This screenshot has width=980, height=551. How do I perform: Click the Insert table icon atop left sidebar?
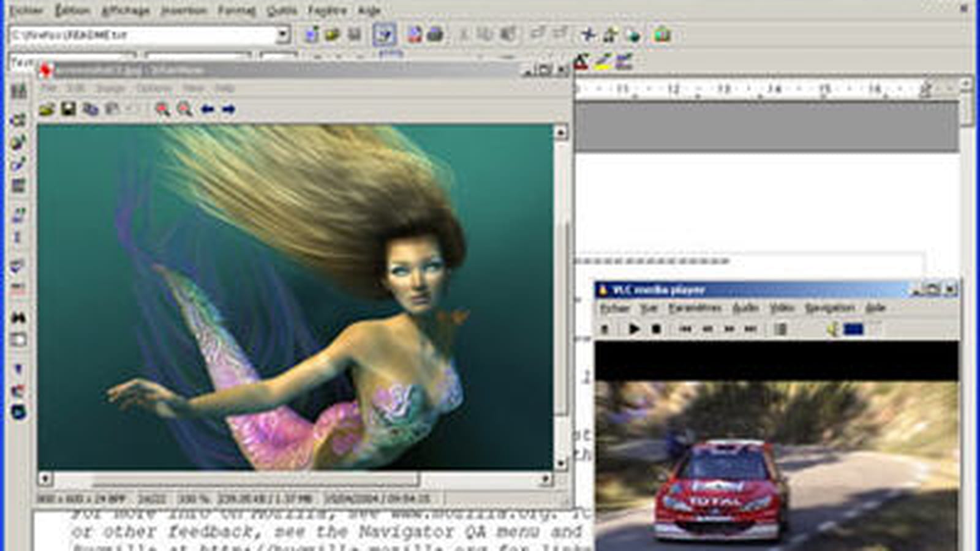tap(19, 92)
